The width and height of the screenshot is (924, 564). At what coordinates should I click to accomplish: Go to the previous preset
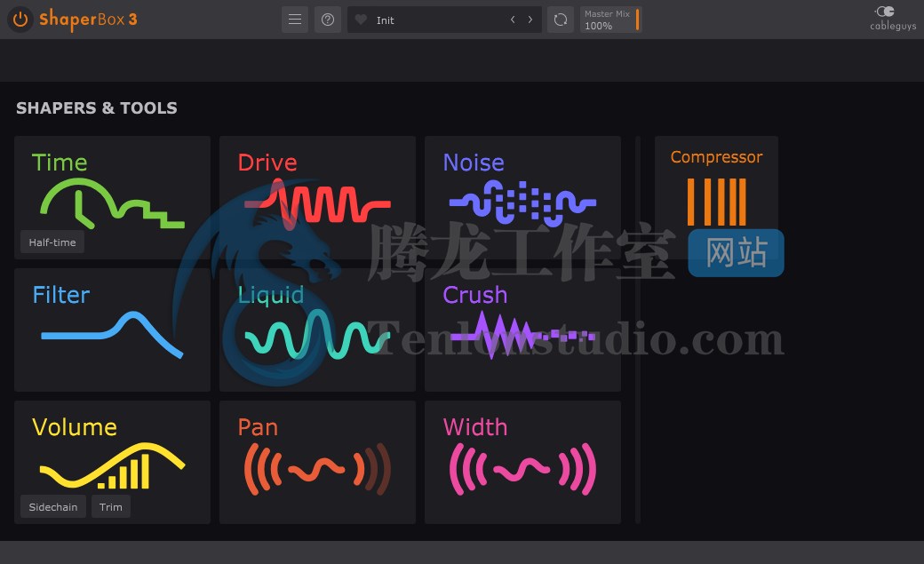[513, 20]
